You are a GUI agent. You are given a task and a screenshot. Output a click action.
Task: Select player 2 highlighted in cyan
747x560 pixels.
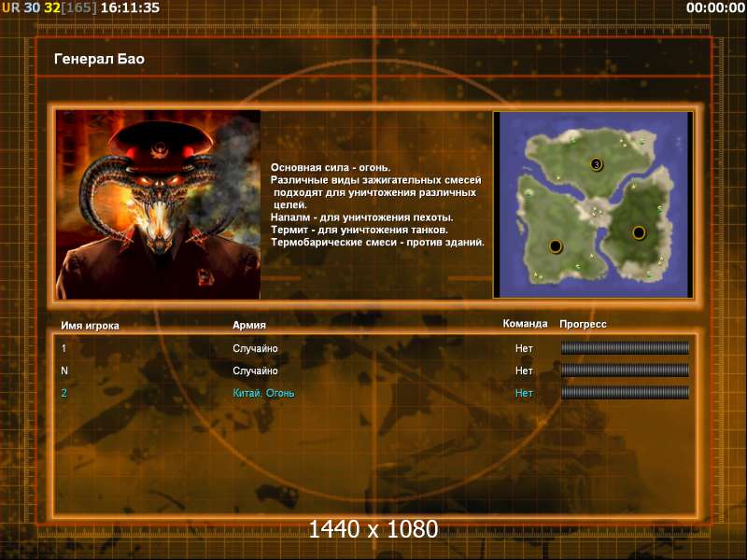[64, 393]
